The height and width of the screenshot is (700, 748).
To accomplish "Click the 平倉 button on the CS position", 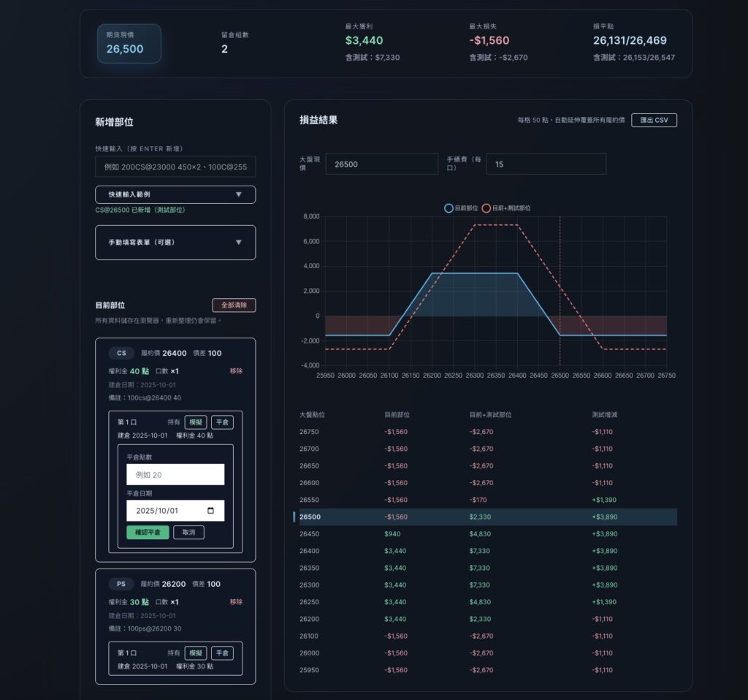I will click(x=222, y=422).
